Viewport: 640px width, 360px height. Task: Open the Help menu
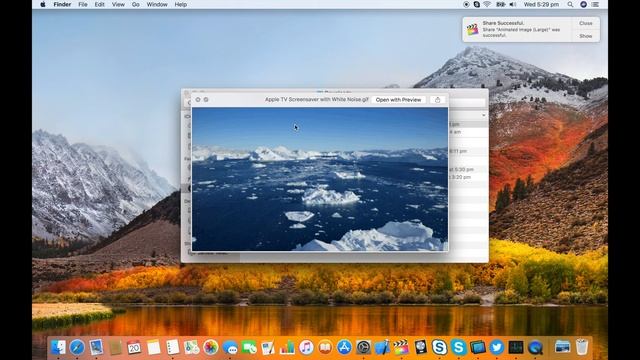pos(181,4)
